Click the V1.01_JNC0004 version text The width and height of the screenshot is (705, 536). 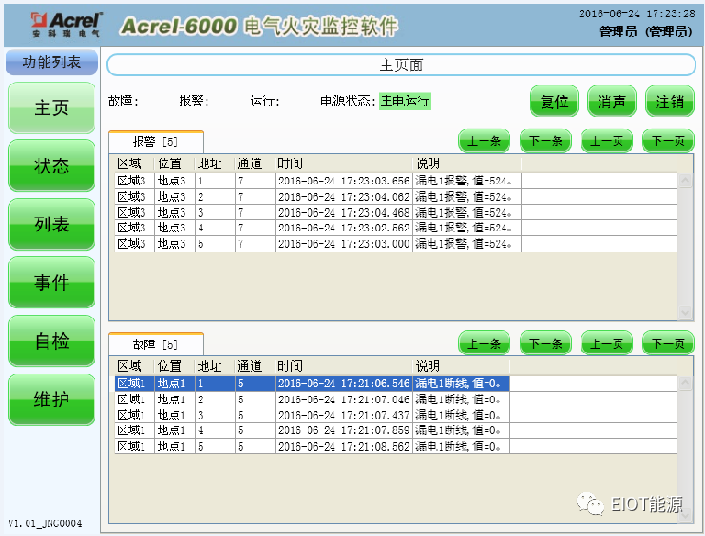45,523
